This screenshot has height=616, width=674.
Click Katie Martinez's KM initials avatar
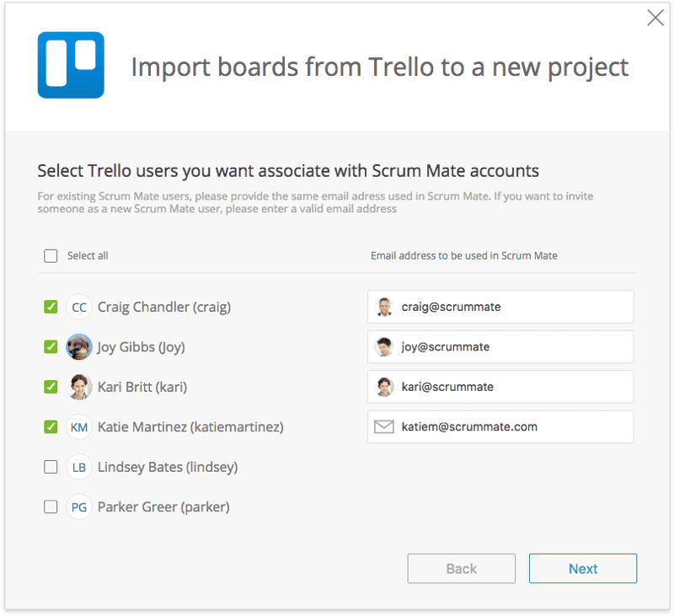pos(79,427)
